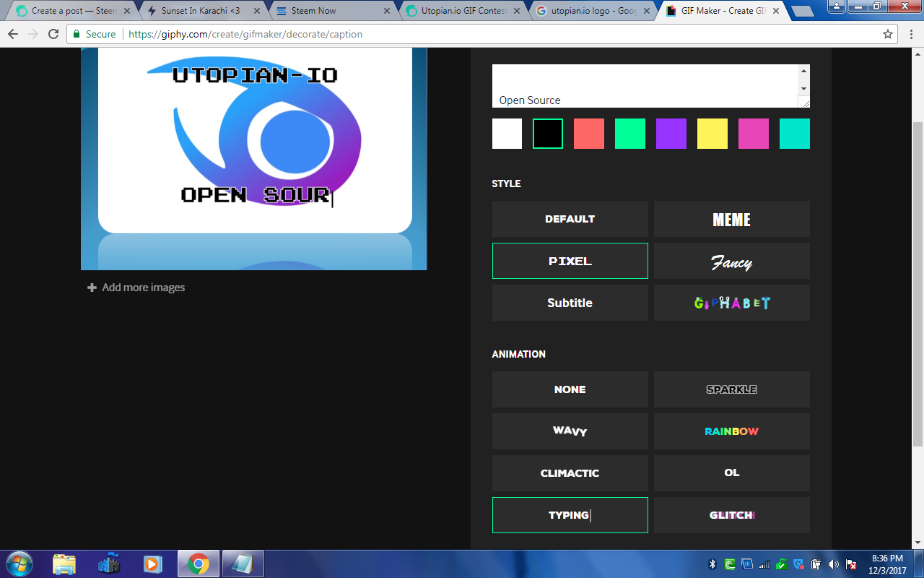Viewport: 924px width, 578px height.
Task: Open the notepad-like taskbar app
Action: coord(243,564)
